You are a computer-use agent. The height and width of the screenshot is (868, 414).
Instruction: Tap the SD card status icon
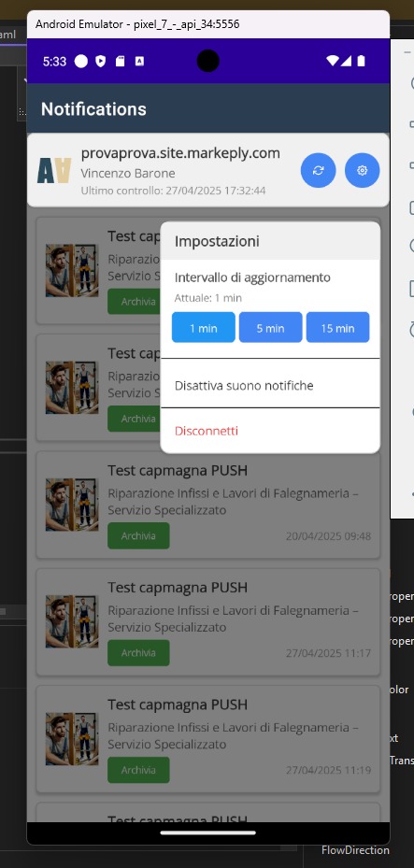[x=121, y=62]
